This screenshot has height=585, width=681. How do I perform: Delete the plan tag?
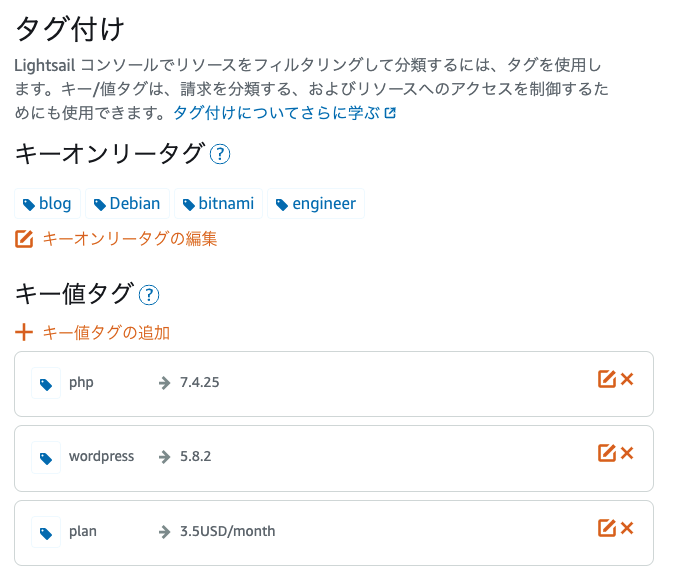[x=627, y=528]
